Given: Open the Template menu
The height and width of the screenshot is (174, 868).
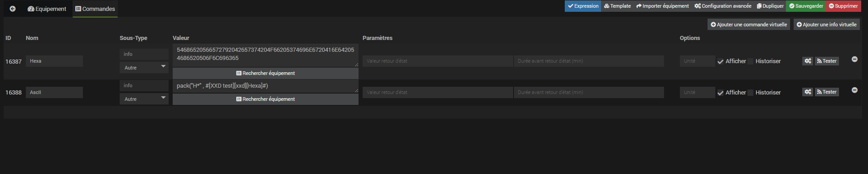Looking at the screenshot, I should [x=617, y=6].
